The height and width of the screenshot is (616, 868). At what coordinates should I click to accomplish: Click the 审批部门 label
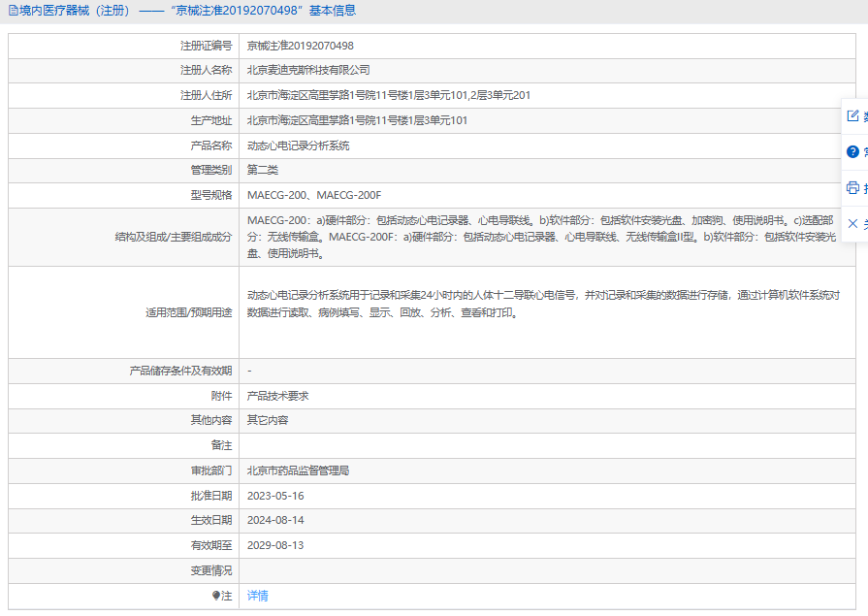tap(210, 470)
